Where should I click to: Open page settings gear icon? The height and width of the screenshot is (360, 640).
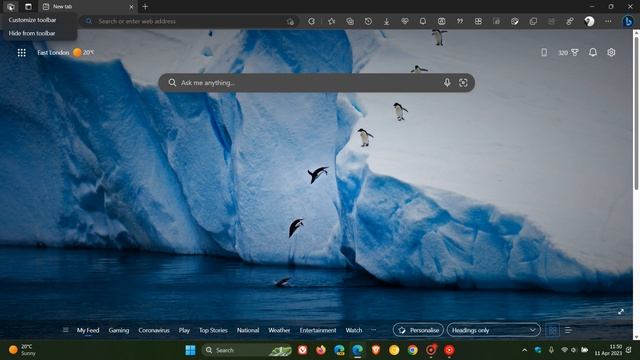click(611, 52)
